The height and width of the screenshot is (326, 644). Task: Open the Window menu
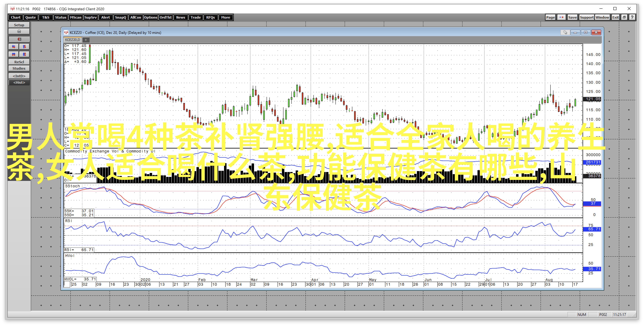[x=602, y=17]
